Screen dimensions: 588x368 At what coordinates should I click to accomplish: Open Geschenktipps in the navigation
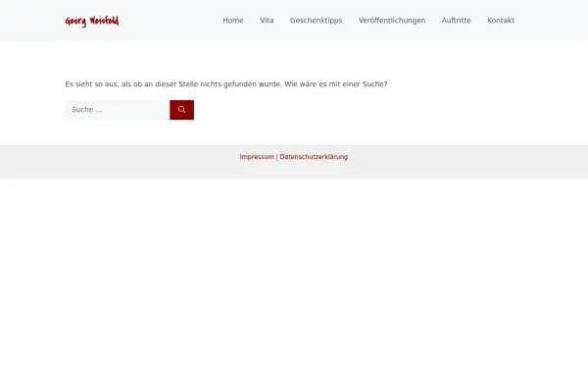tap(317, 21)
